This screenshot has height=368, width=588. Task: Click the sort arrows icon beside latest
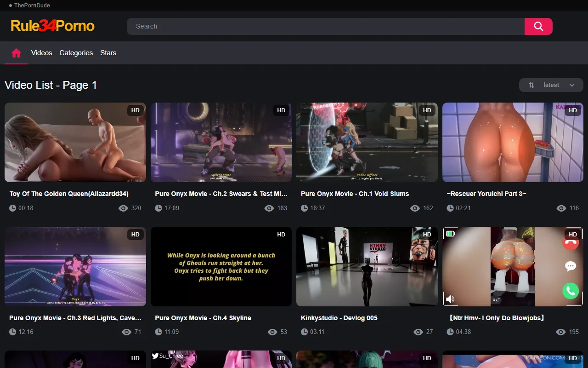click(531, 85)
